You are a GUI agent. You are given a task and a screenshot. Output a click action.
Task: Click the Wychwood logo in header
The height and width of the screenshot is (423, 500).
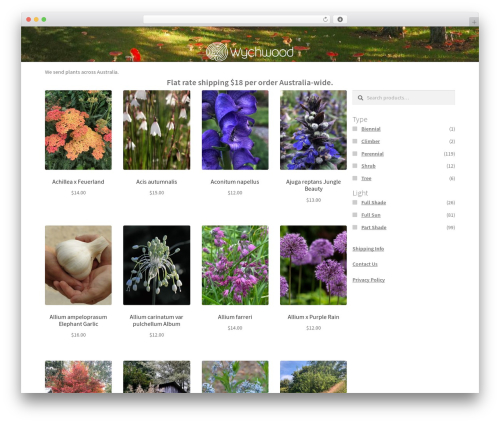point(250,52)
